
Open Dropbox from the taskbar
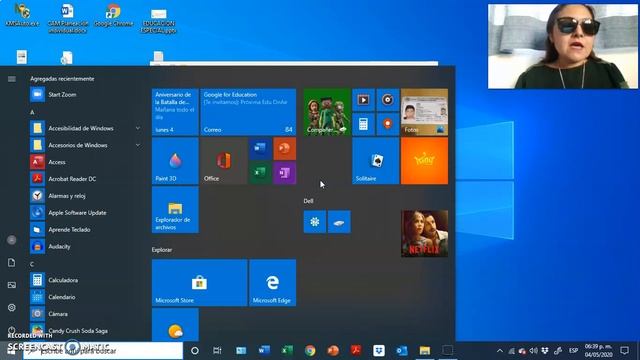click(379, 351)
